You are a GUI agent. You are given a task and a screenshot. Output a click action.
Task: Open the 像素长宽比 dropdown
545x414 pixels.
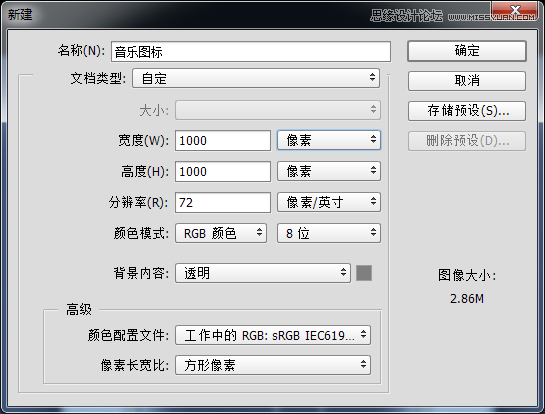(273, 365)
